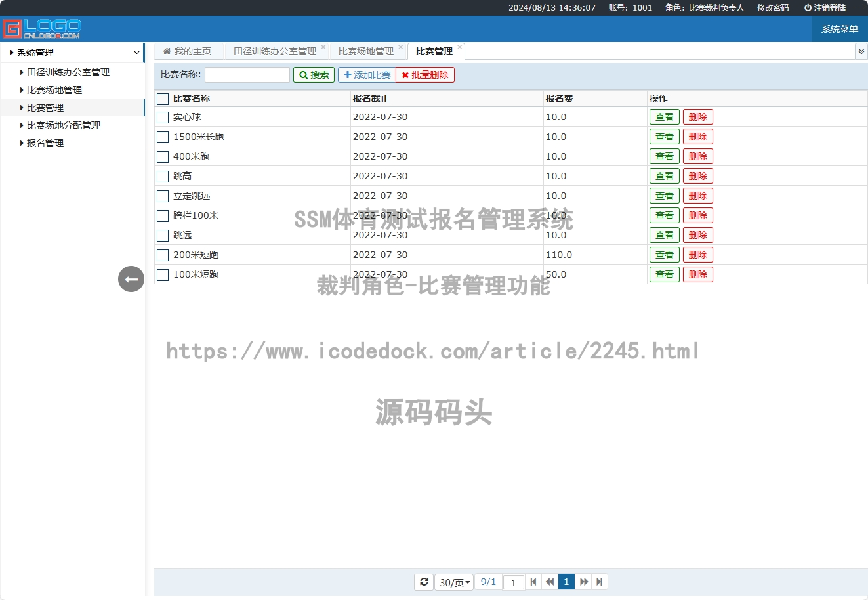868x600 pixels.
Task: Check the 跨栏100米 row checkbox
Action: point(163,216)
